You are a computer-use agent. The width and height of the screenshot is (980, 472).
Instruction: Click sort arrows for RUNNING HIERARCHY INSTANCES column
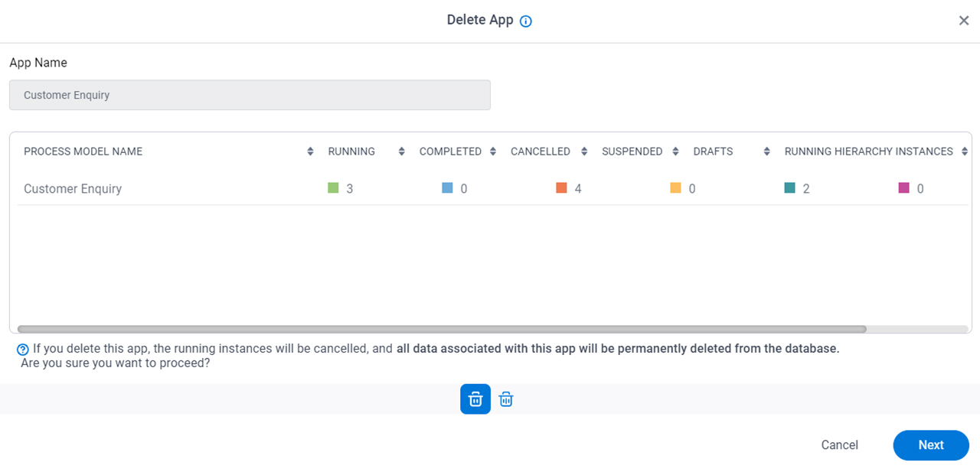965,151
